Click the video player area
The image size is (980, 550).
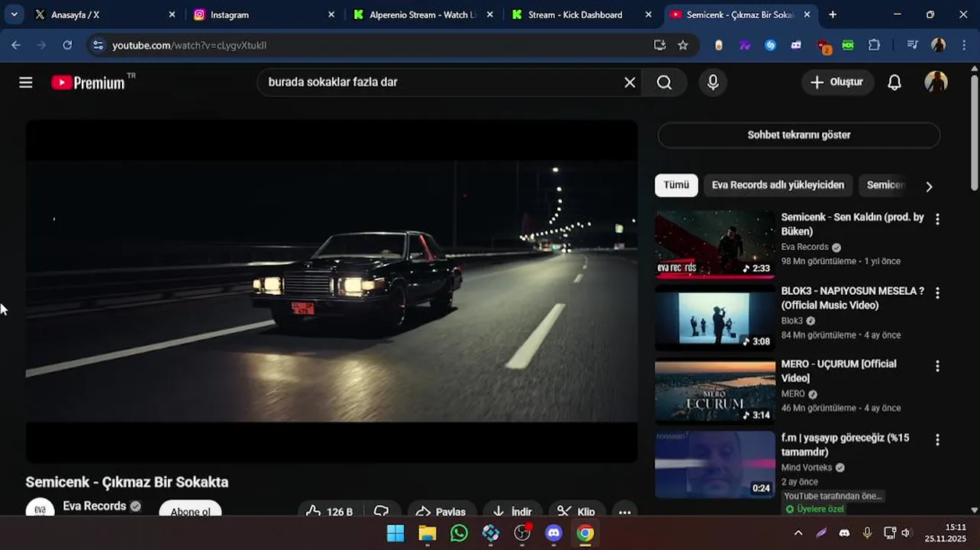click(331, 291)
